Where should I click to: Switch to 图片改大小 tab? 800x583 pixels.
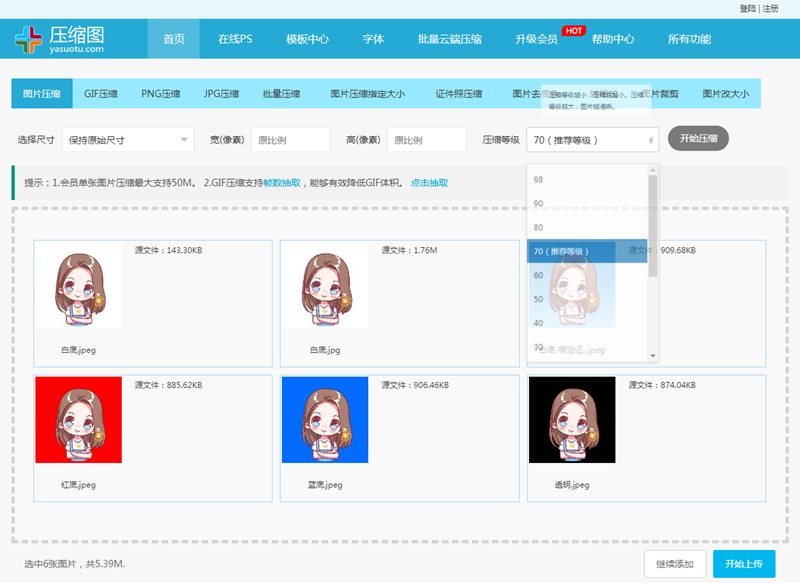pyautogui.click(x=726, y=94)
